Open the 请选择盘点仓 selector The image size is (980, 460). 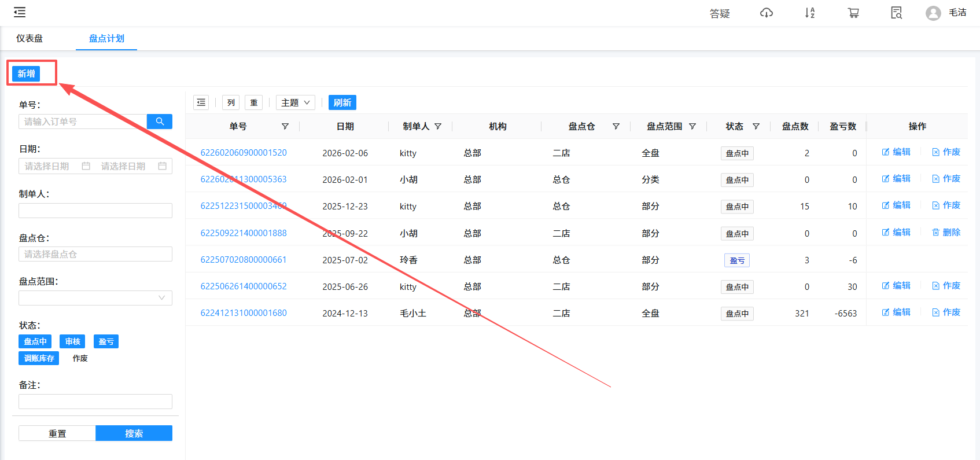(x=95, y=254)
